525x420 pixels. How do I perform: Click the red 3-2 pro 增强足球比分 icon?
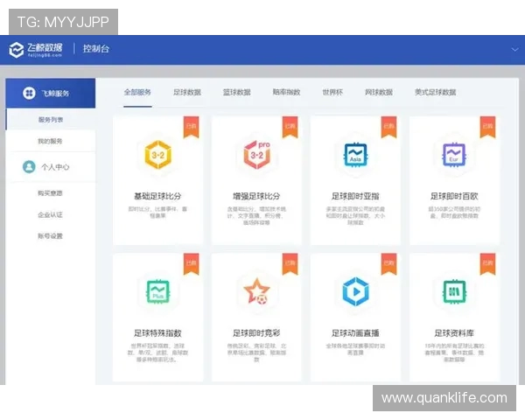pyautogui.click(x=256, y=155)
